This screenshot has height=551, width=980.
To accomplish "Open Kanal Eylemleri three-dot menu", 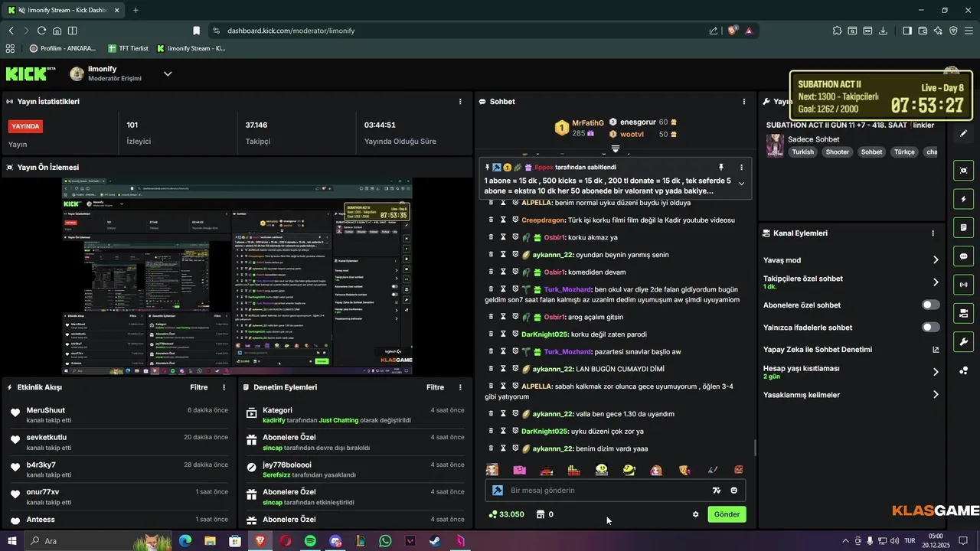I will pos(933,233).
